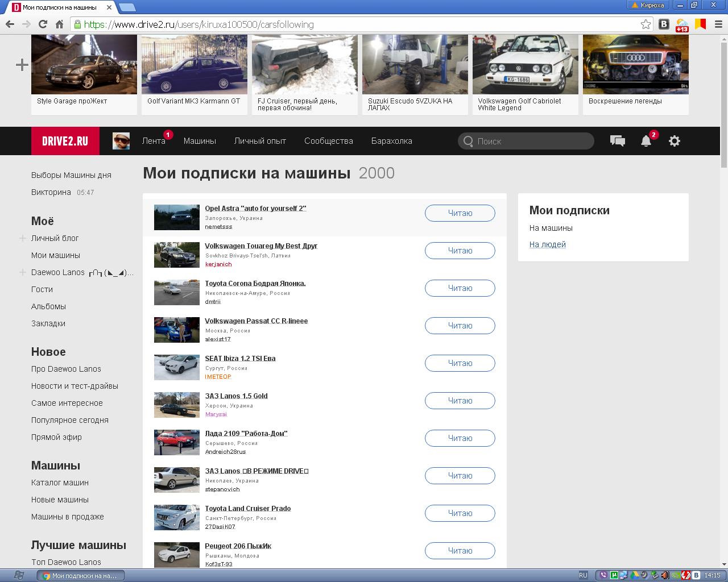
Task: Open Toyota Land Cruiser Prado link
Action: pyautogui.click(x=248, y=509)
